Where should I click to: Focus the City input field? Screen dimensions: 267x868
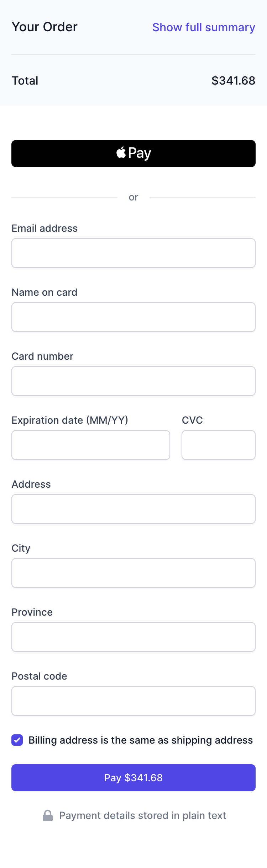tap(133, 573)
